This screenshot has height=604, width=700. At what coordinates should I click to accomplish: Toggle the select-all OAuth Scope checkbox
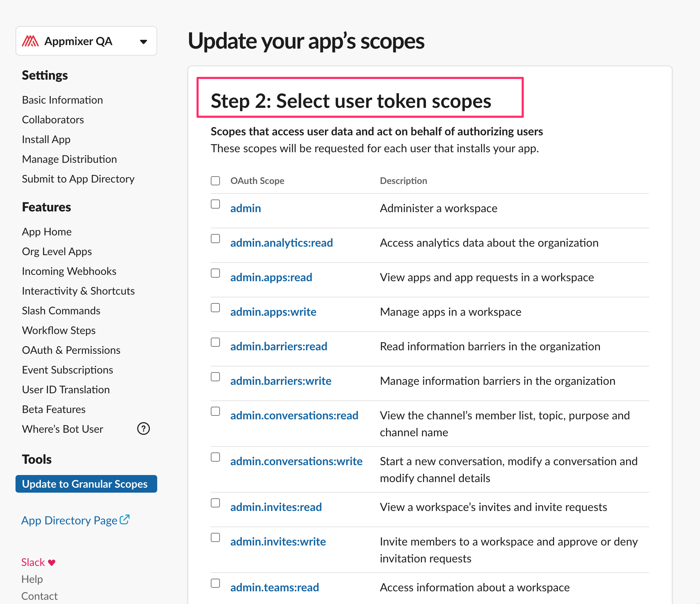pos(215,181)
